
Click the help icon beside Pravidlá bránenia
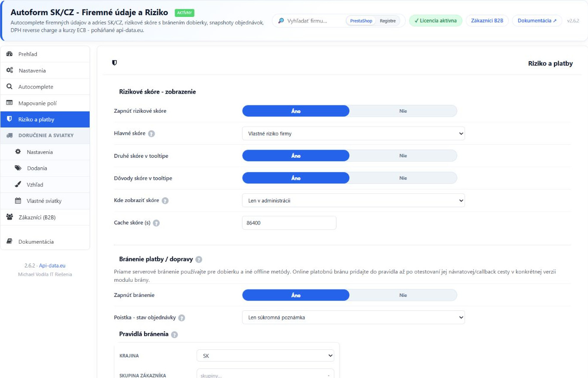point(174,335)
